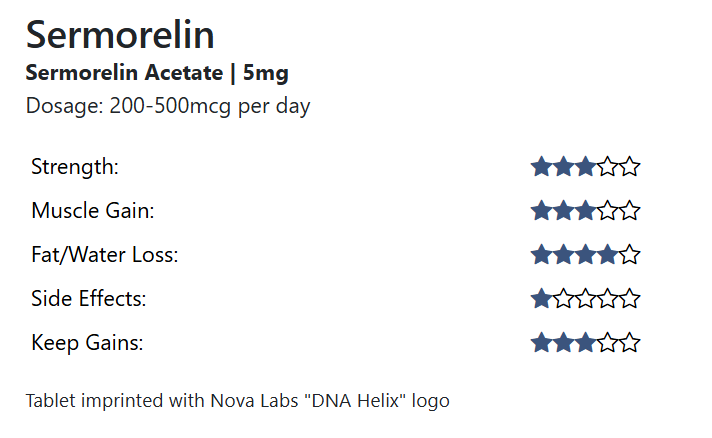The image size is (712, 438).
Task: Click the dosage 200-500mcg per day text
Action: pyautogui.click(x=168, y=106)
